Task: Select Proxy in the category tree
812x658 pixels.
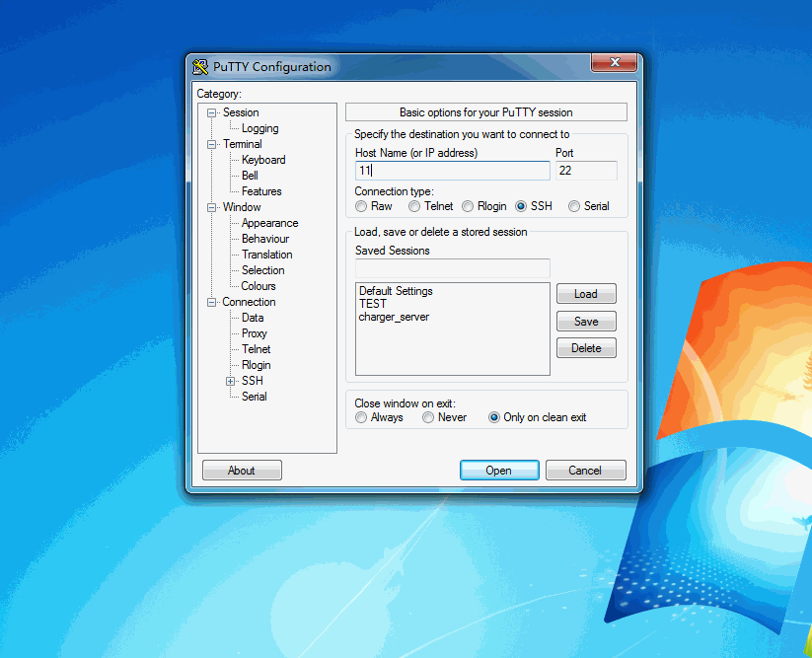Action: click(255, 333)
